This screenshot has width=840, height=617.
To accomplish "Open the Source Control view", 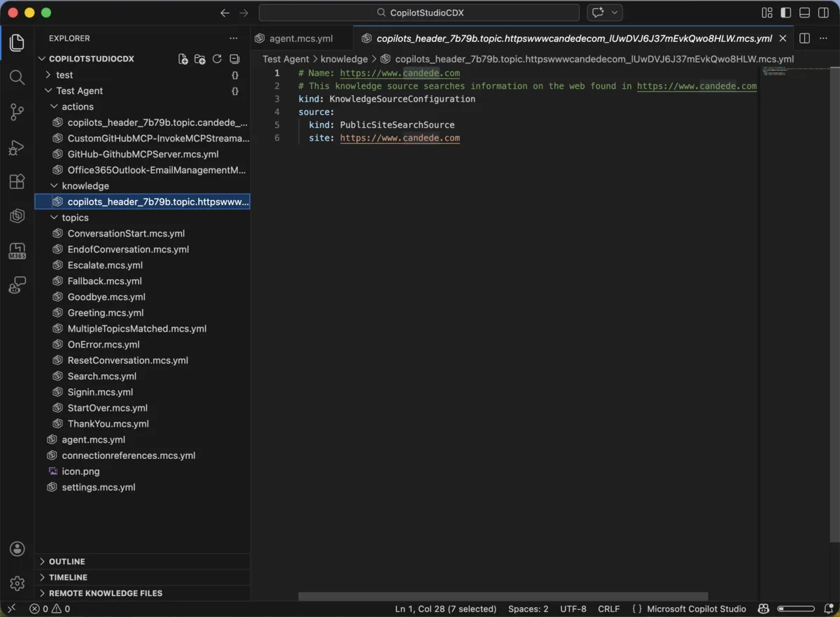I will (x=17, y=112).
